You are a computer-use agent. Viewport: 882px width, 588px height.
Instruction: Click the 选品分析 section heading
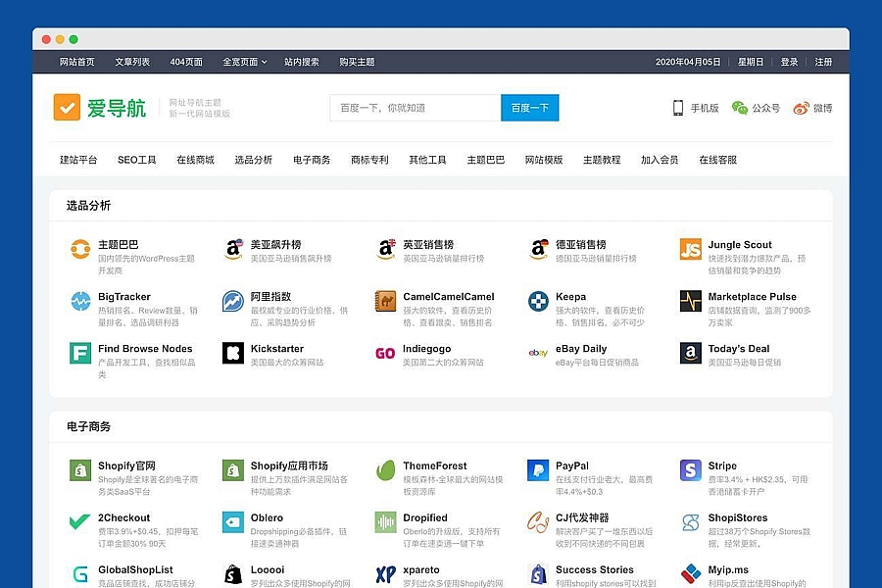(88, 206)
